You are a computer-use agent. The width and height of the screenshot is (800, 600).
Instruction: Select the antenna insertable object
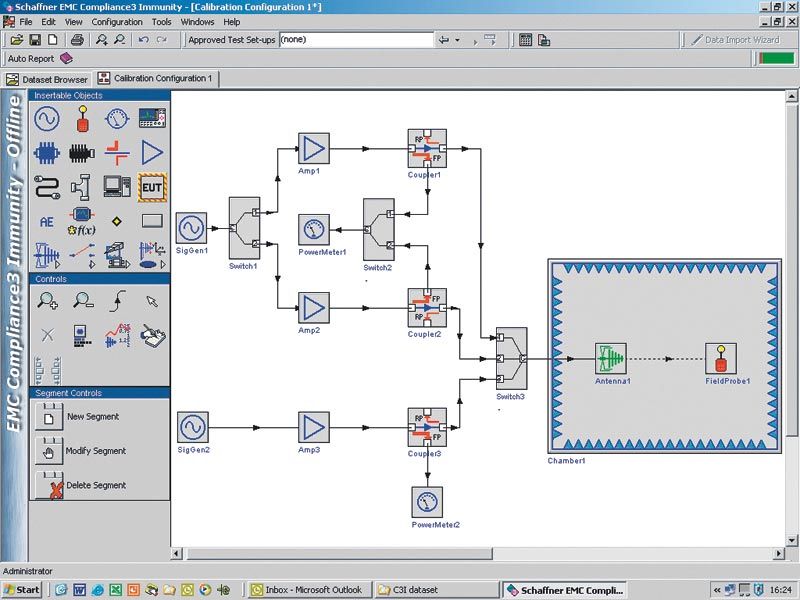pos(47,256)
